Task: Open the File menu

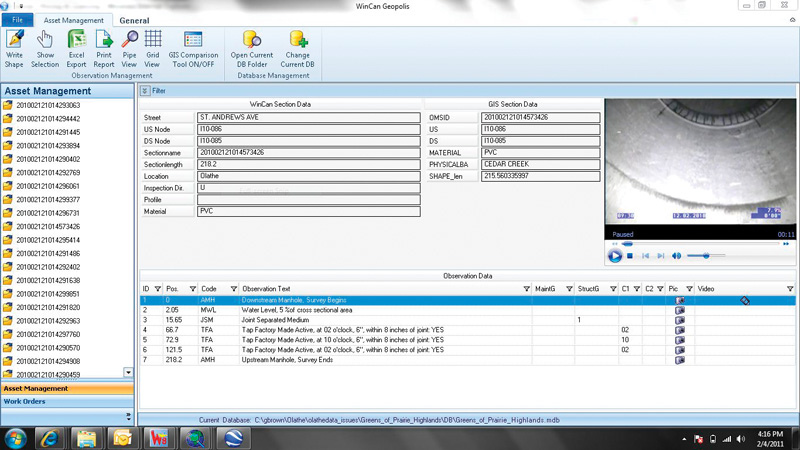Action: click(x=17, y=20)
